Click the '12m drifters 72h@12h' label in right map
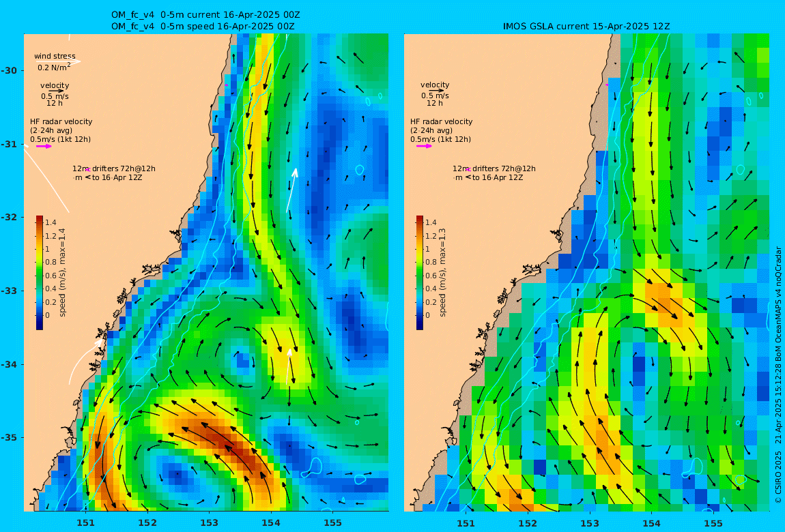785x532 pixels. (494, 168)
